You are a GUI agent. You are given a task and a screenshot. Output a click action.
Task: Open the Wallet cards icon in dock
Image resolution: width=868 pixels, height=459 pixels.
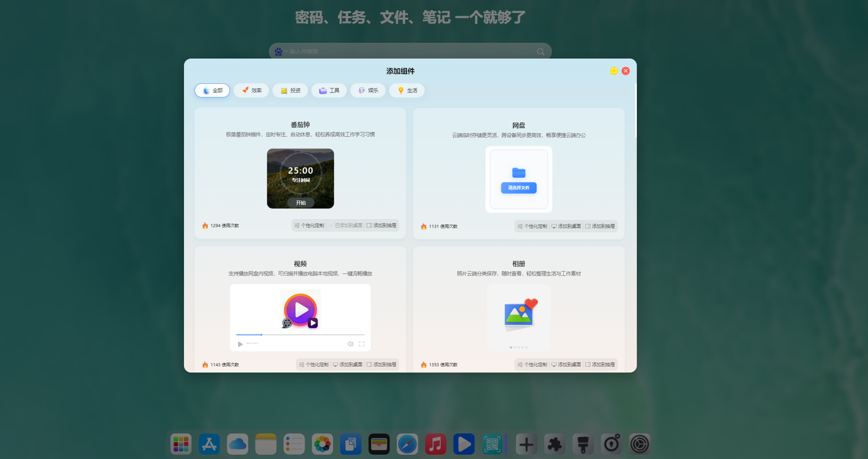tap(379, 444)
